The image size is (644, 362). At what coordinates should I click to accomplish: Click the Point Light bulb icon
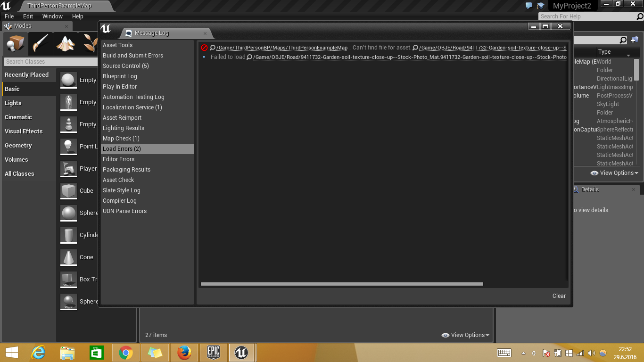tap(69, 147)
